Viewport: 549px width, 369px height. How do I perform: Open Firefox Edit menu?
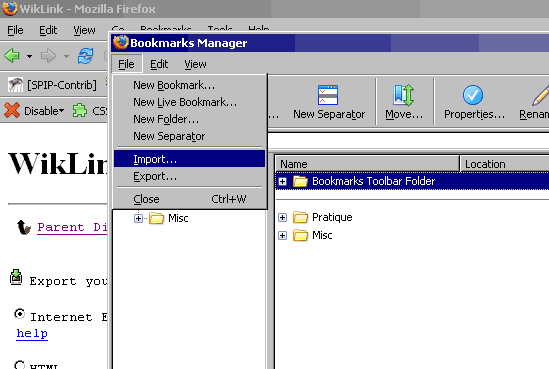48,30
